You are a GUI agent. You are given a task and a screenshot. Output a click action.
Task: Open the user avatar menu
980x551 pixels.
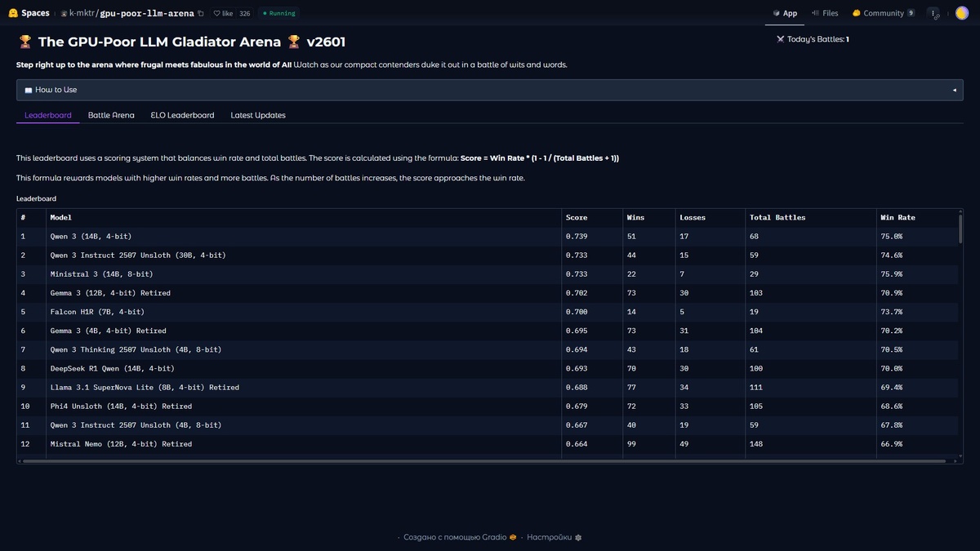961,13
